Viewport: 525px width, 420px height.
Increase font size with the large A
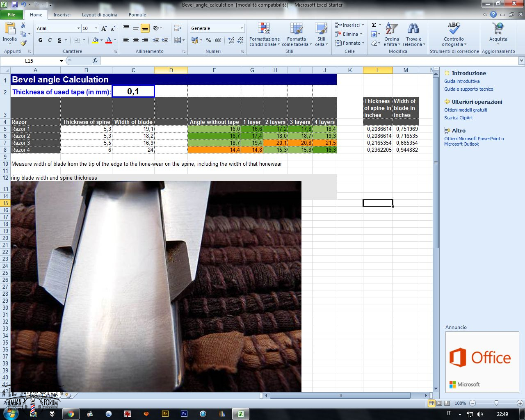pyautogui.click(x=104, y=28)
